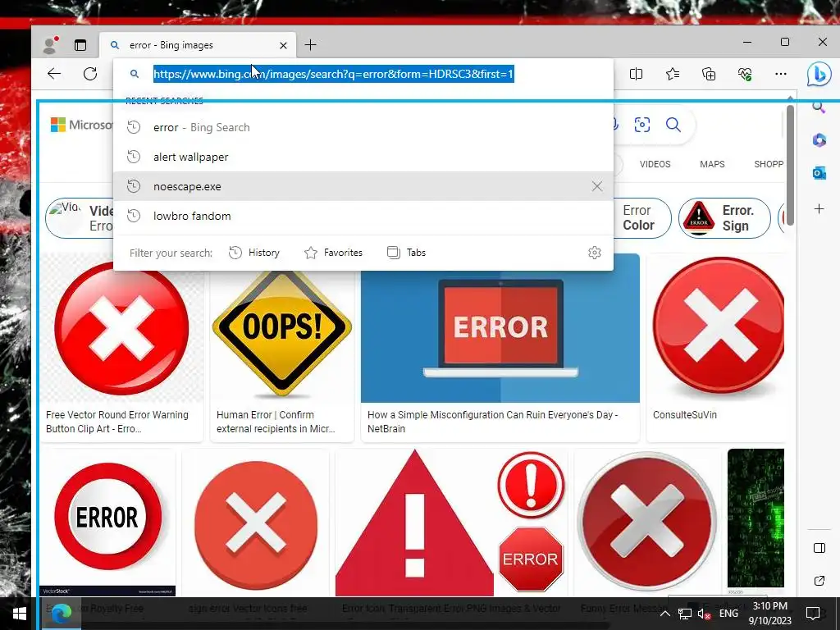
Task: Open the green matrix code image
Action: click(x=756, y=518)
